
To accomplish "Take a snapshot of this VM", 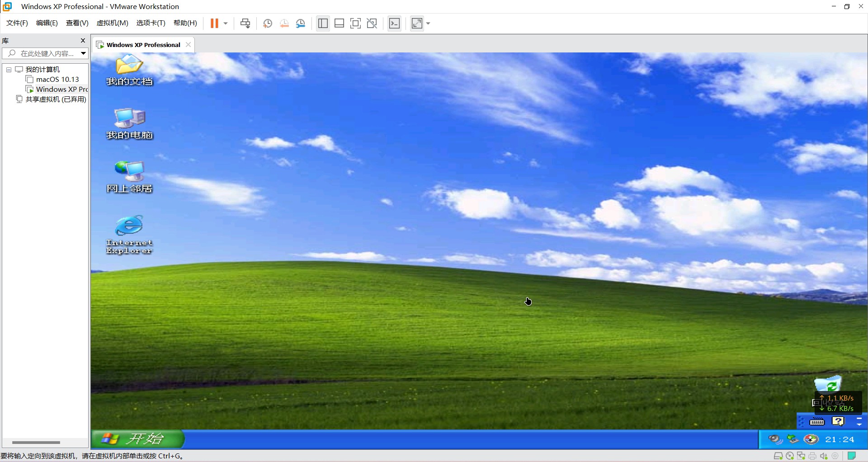I will click(268, 24).
